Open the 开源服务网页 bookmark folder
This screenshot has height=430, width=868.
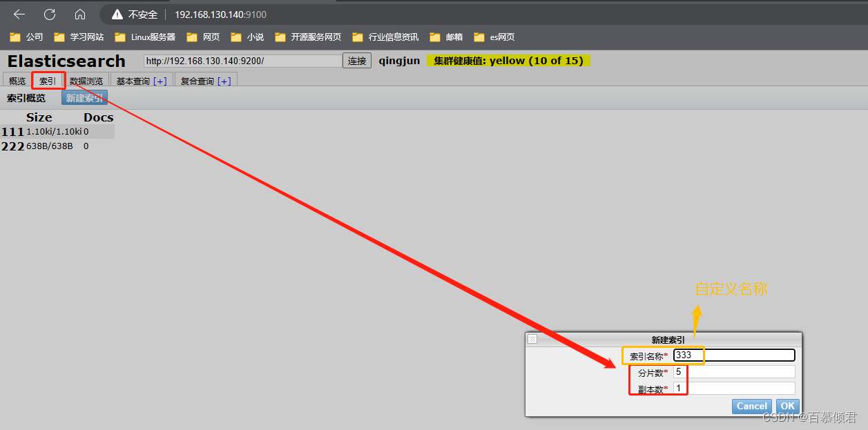click(308, 37)
